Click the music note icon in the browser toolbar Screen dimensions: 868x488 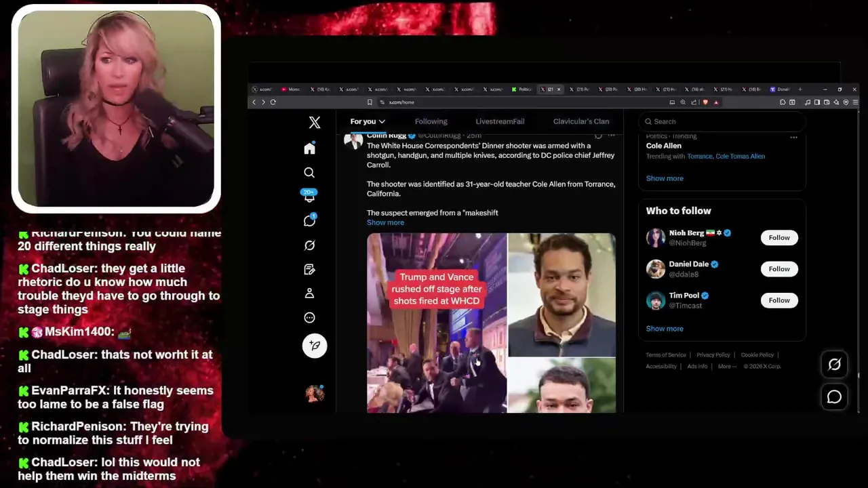tap(808, 102)
